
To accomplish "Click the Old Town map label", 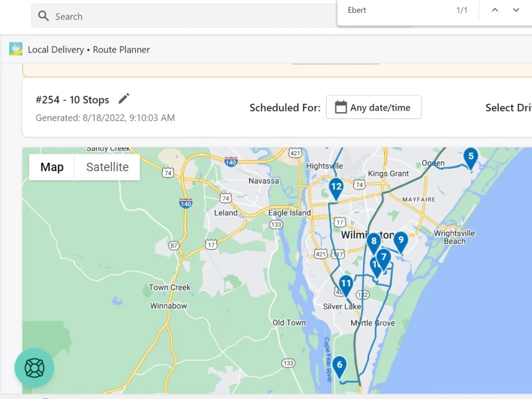I will coord(289,323).
